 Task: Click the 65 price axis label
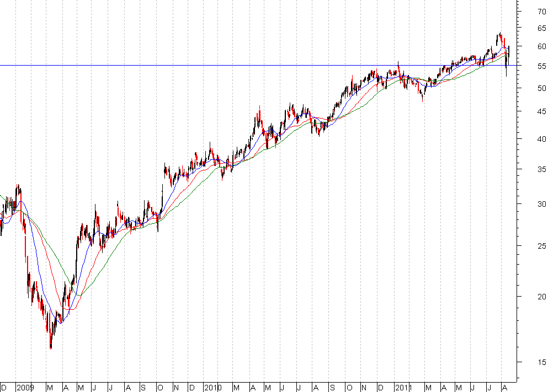[541, 28]
